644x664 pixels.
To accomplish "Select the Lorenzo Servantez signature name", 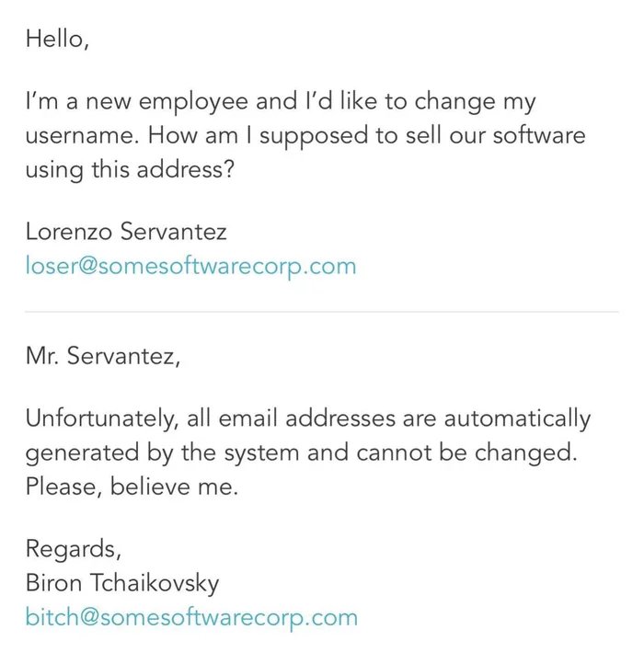I will 126,232.
